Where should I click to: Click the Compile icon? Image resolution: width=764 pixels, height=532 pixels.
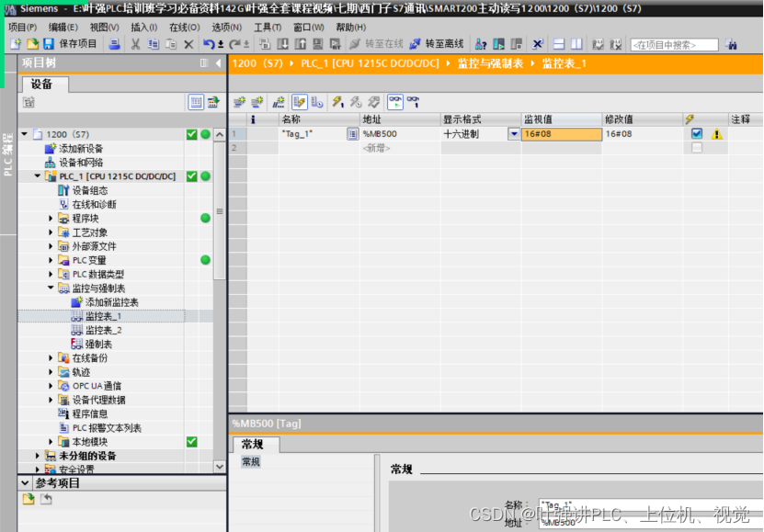tap(265, 44)
